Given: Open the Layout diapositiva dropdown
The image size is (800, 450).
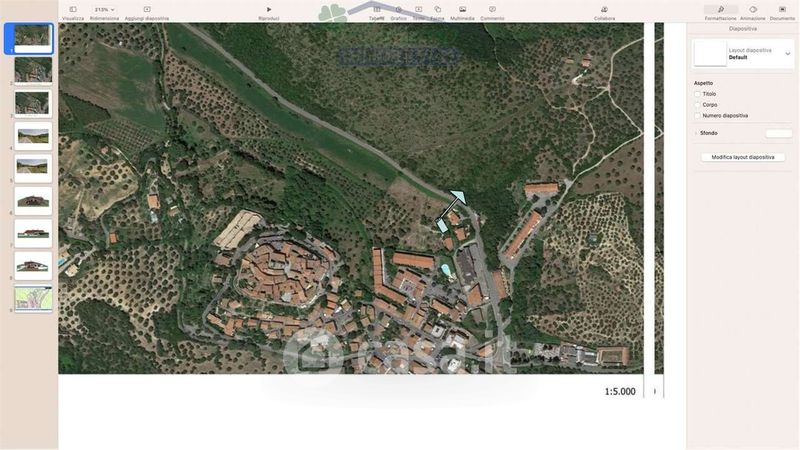Looking at the screenshot, I should tap(787, 54).
